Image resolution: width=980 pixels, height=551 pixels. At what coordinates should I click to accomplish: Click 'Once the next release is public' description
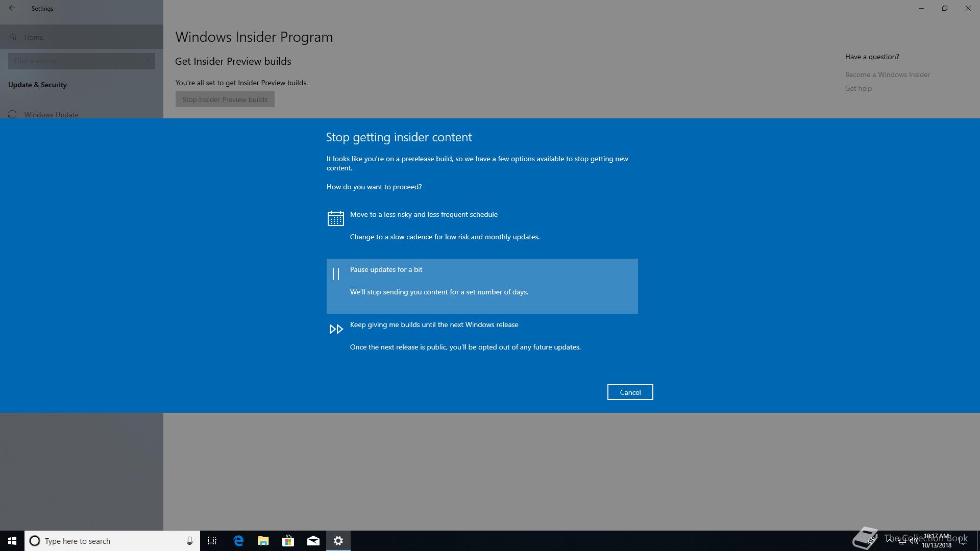click(x=465, y=347)
